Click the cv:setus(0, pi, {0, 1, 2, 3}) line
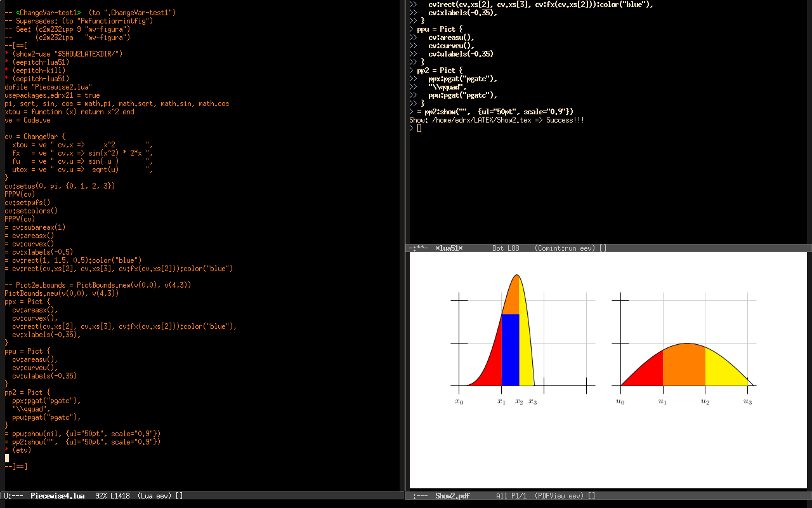The width and height of the screenshot is (812, 508). pos(60,186)
